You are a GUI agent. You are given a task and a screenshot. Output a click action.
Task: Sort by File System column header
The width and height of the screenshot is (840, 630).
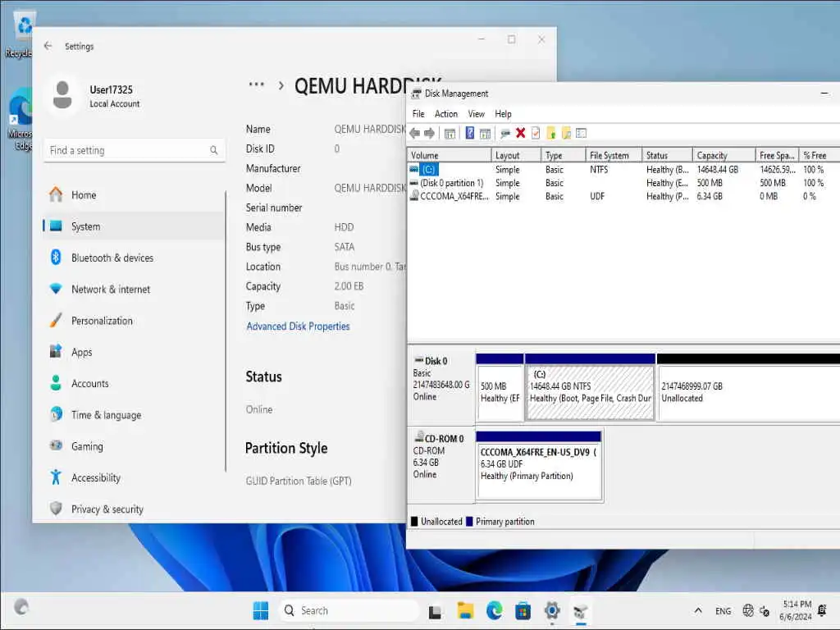(x=614, y=155)
